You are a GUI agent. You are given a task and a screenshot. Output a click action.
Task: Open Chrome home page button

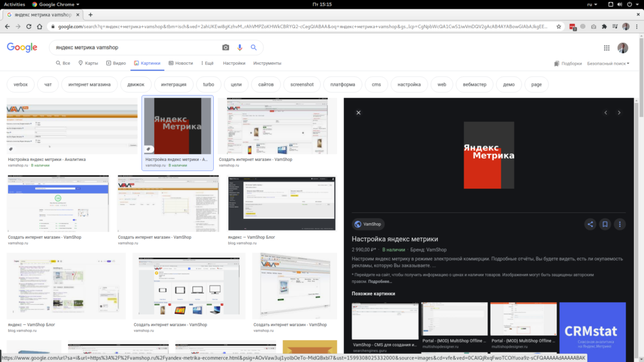40,26
